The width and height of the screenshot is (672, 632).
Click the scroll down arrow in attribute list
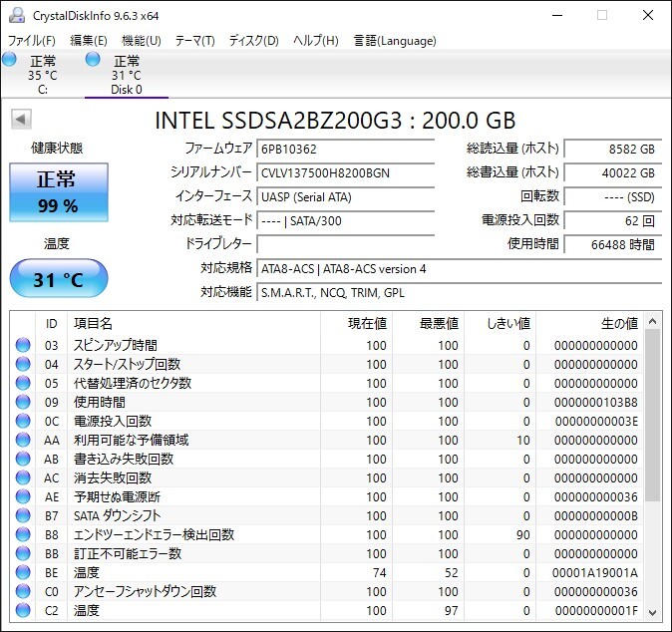point(653,611)
